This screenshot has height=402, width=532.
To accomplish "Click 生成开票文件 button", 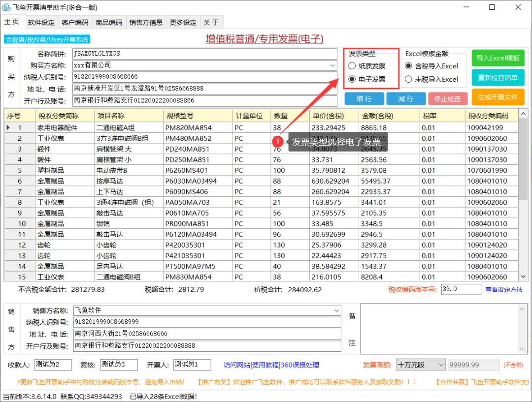I will click(498, 97).
